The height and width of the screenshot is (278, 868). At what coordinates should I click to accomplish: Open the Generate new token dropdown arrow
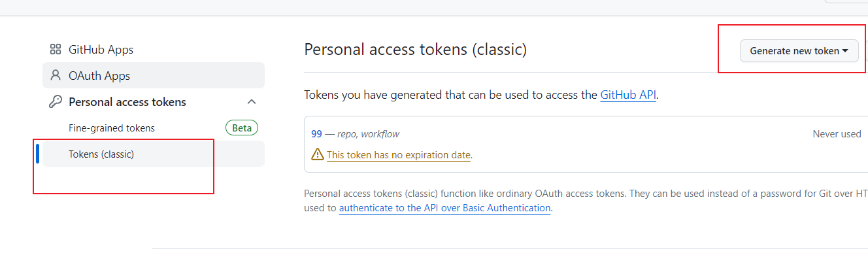pyautogui.click(x=845, y=51)
